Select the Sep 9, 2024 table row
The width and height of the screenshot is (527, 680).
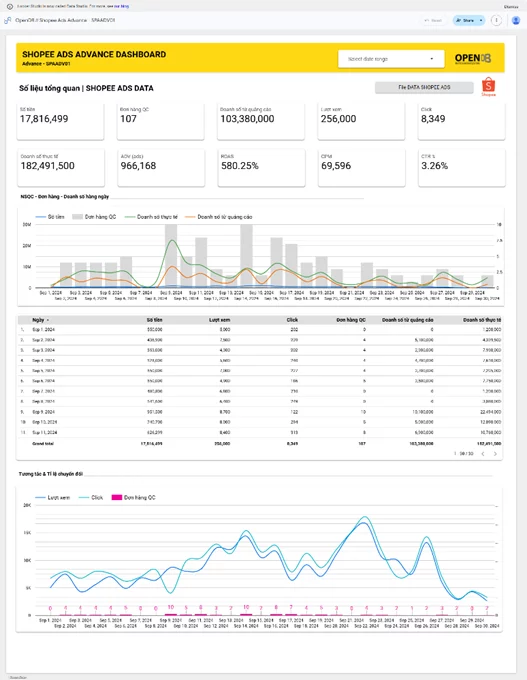[x=260, y=412]
